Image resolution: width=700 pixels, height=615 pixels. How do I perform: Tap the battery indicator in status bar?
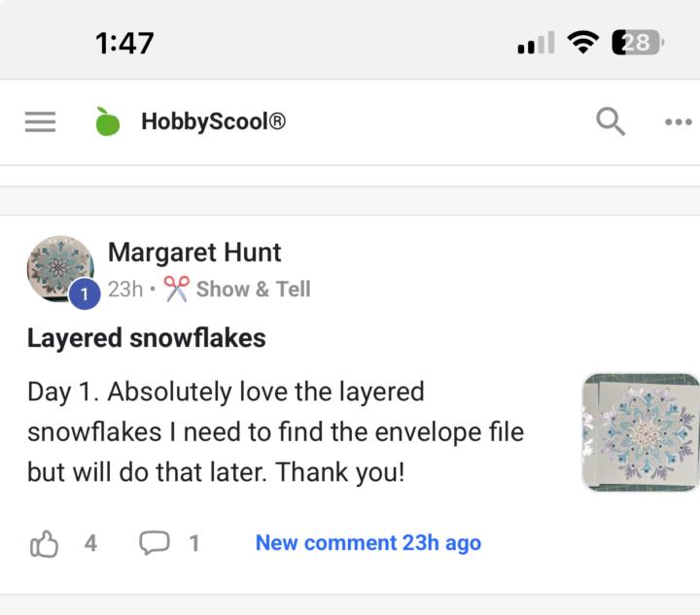(638, 43)
